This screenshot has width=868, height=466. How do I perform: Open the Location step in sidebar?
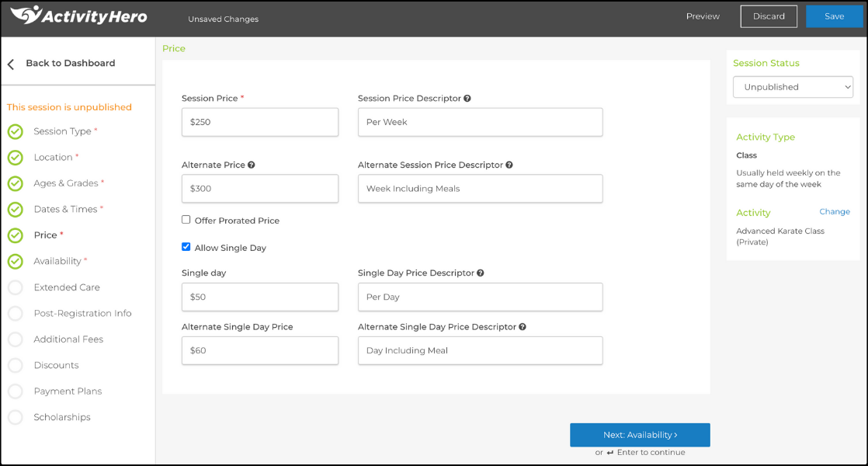point(53,157)
